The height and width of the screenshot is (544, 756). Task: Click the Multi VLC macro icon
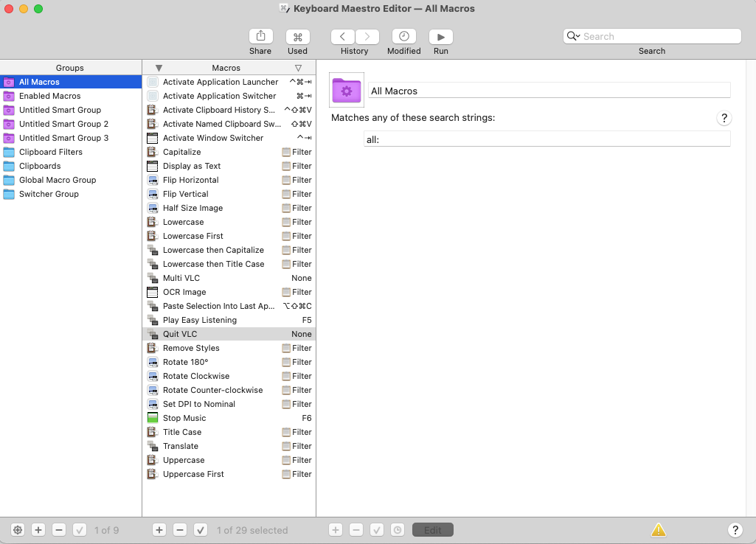point(153,278)
